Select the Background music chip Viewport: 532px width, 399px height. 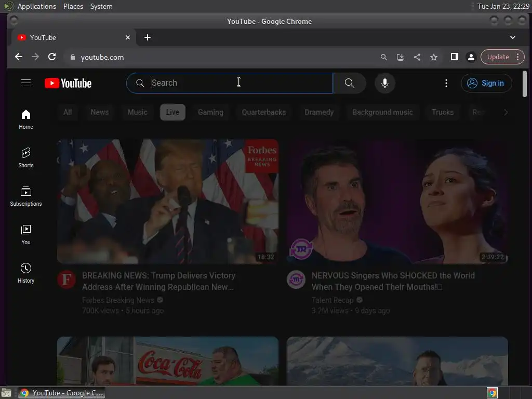click(382, 112)
